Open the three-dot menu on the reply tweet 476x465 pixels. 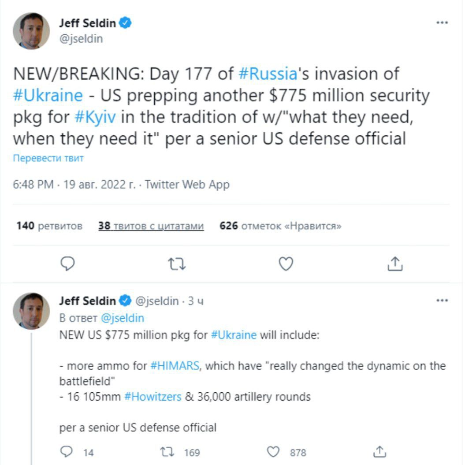(x=442, y=301)
